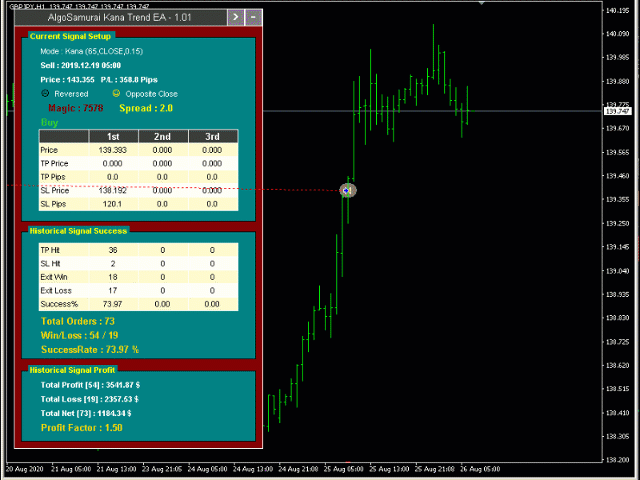Click the SL Pips value '120.1'
640x480 pixels.
pyautogui.click(x=112, y=204)
